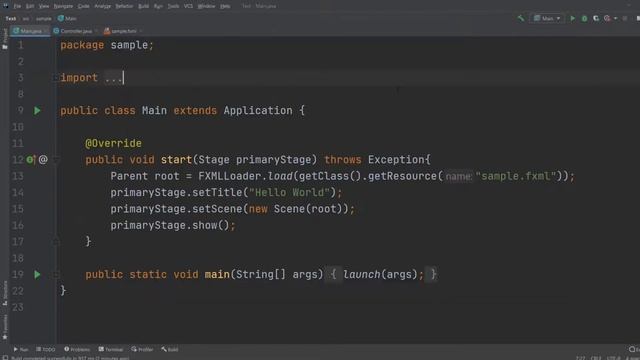
Task: Open the Navigate menu
Action: (63, 6)
